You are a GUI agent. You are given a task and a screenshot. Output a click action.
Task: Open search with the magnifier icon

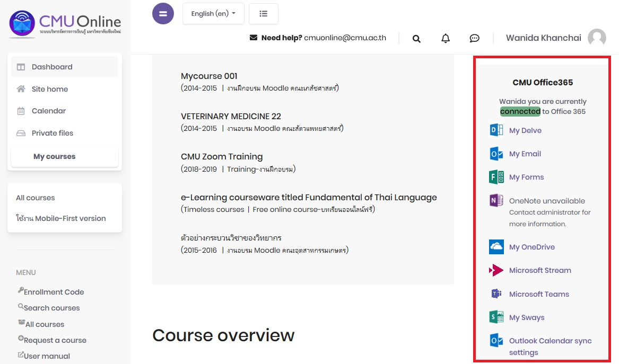416,39
